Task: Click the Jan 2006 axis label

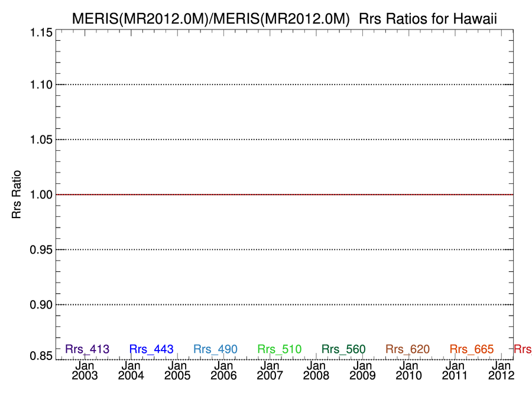Action: click(x=223, y=371)
